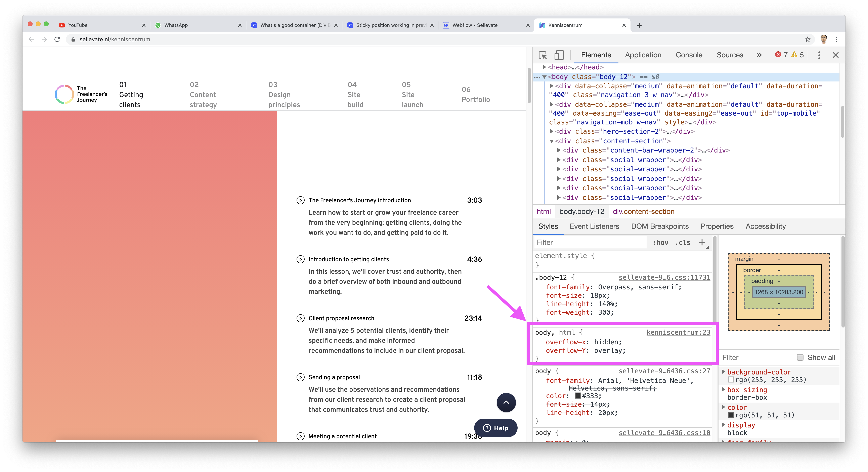Add new style rule plus icon
This screenshot has height=472, width=868.
(702, 242)
